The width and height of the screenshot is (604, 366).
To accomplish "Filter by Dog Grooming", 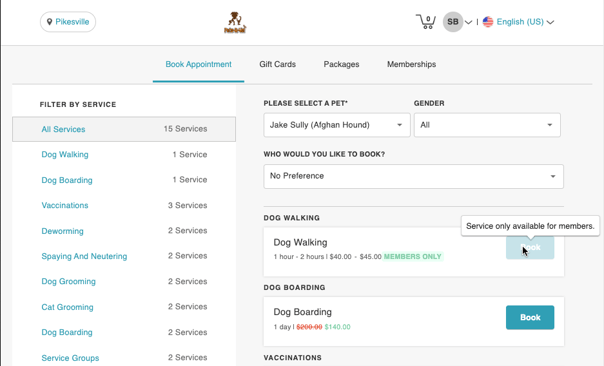I will tap(68, 282).
